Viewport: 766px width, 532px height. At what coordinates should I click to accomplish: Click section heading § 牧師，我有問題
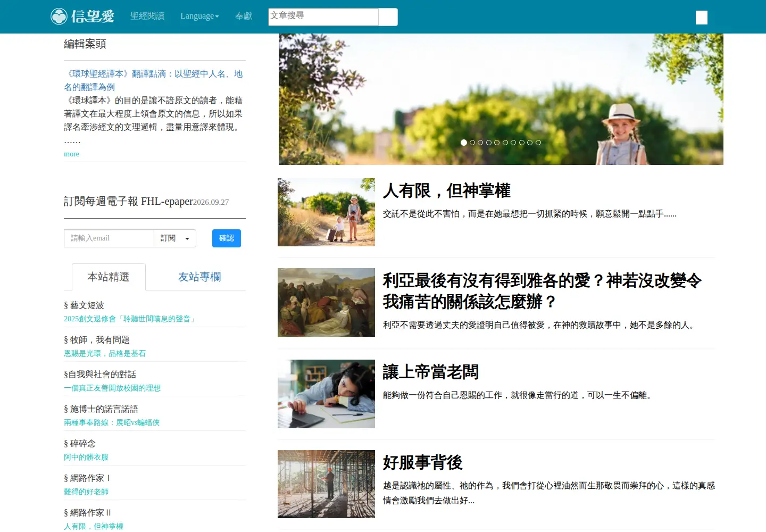(x=97, y=340)
